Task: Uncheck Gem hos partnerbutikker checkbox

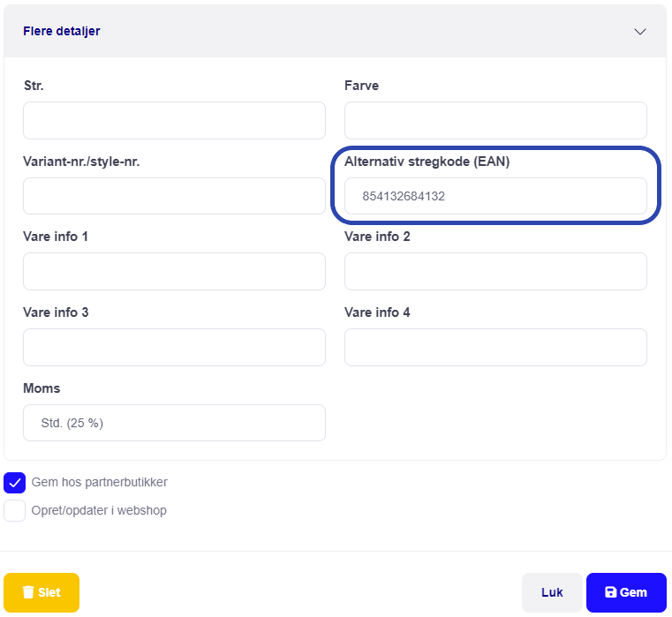Action: coord(15,483)
